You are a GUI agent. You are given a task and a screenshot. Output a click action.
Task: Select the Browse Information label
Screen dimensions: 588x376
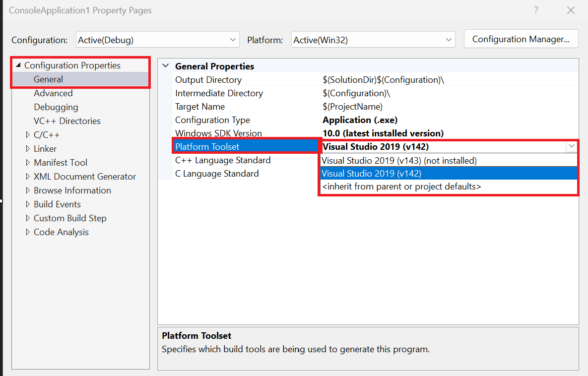72,190
